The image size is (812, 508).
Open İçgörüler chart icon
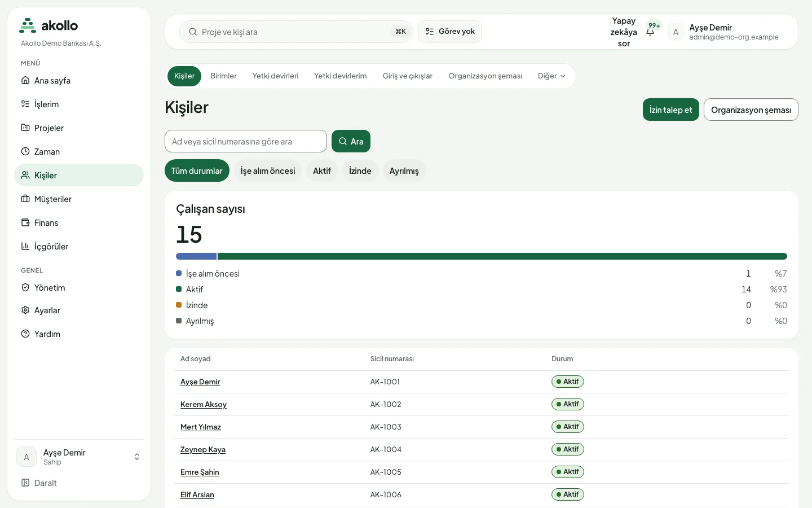pos(25,246)
